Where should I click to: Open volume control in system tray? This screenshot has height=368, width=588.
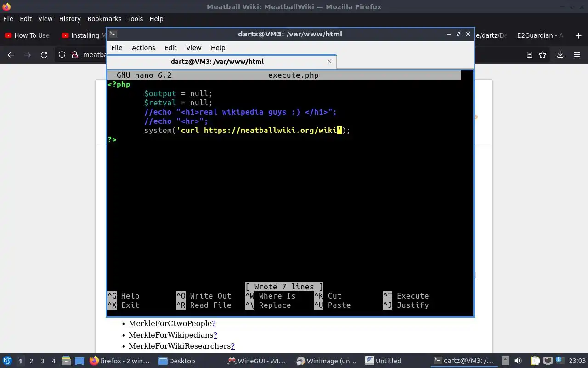coord(518,361)
